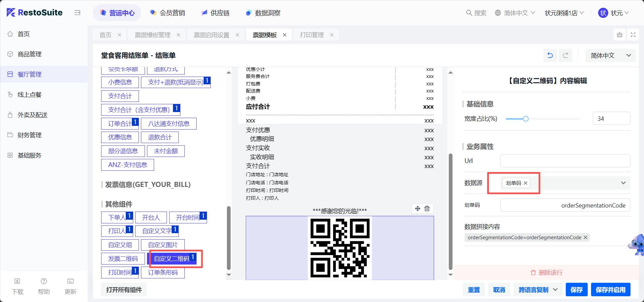Remove the orderSegmentationCode concatenation tag

tap(585, 238)
